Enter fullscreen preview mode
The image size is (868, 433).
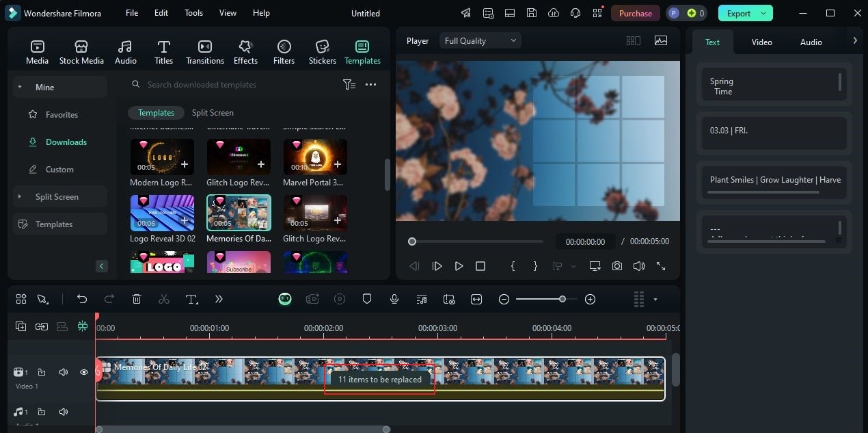point(661,266)
